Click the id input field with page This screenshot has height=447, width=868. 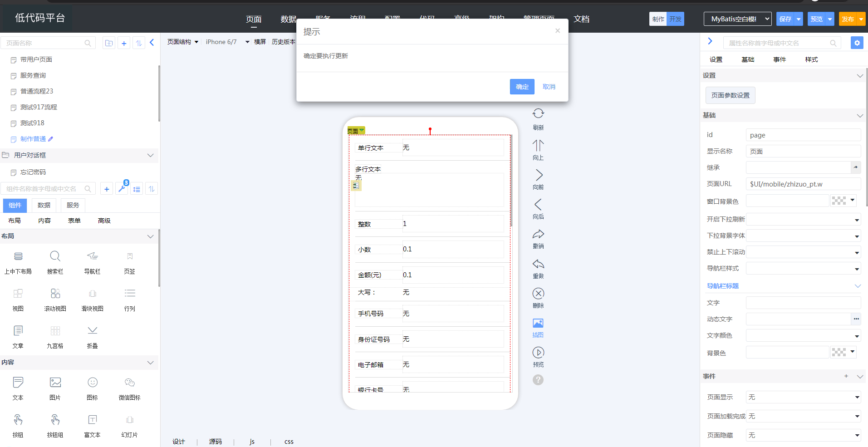803,135
